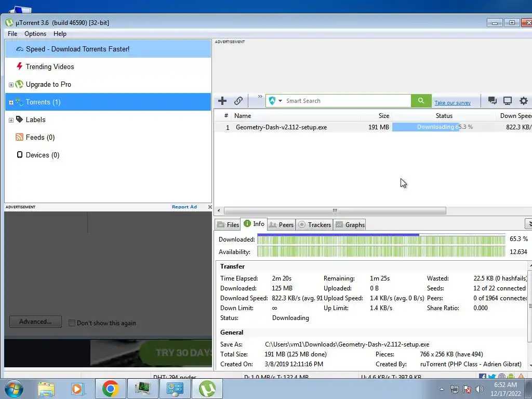Click the Add Torrent from URL link icon

coord(238,101)
